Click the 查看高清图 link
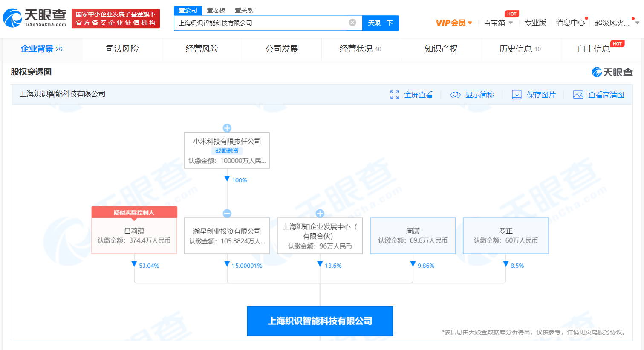The image size is (644, 350). (x=606, y=95)
